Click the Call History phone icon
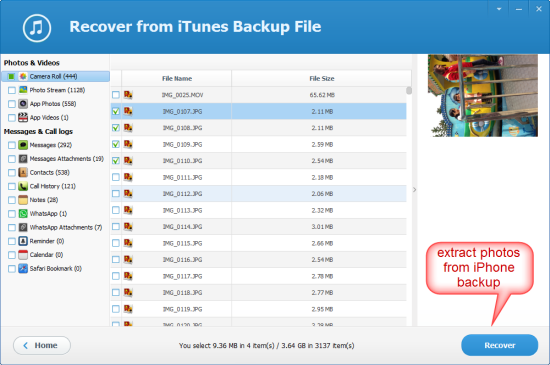Image resolution: width=550 pixels, height=365 pixels. tap(23, 186)
